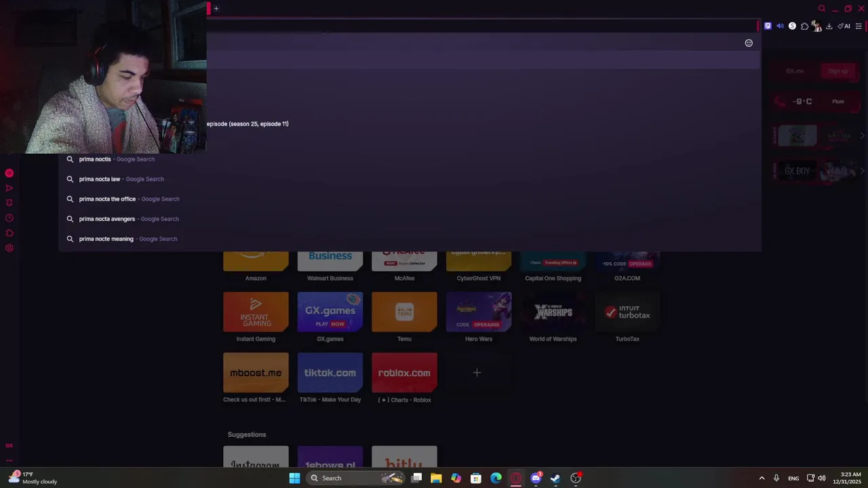Click the red tab search magnifier icon
Image resolution: width=868 pixels, height=488 pixels.
[822, 8]
